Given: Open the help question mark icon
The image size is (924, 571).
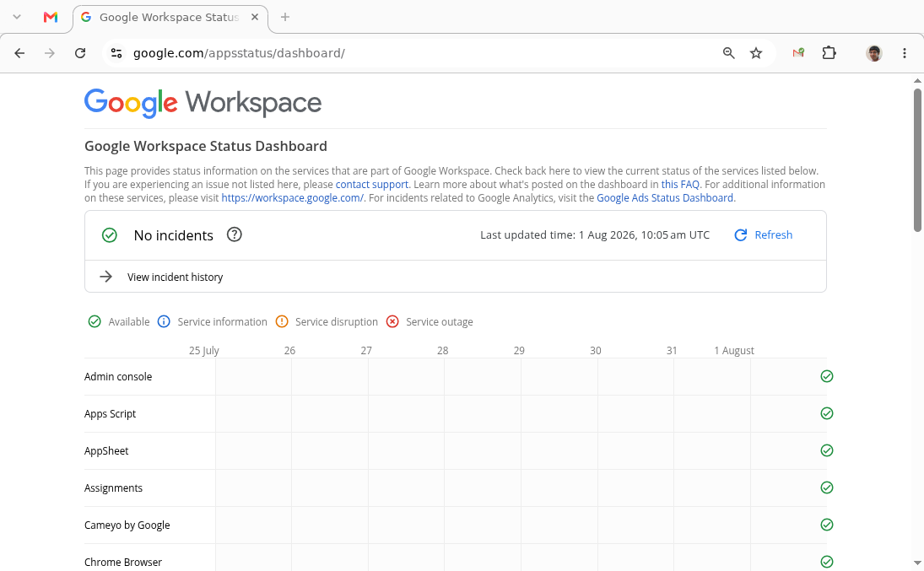Looking at the screenshot, I should (235, 234).
